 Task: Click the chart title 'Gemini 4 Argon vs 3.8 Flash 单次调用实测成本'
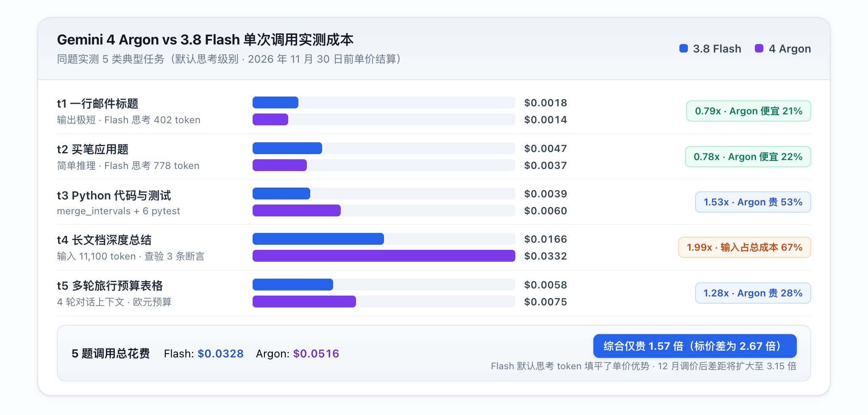click(205, 39)
